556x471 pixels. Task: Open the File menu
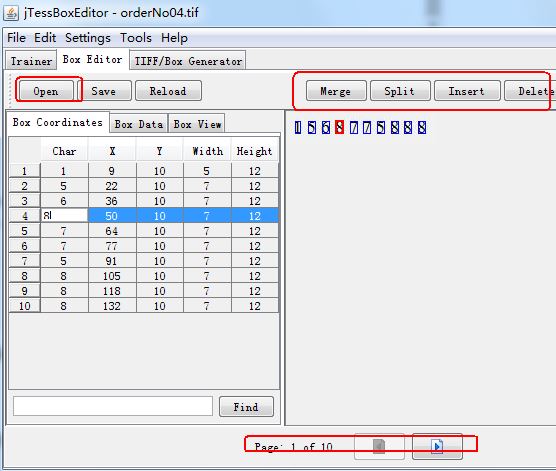(x=16, y=38)
